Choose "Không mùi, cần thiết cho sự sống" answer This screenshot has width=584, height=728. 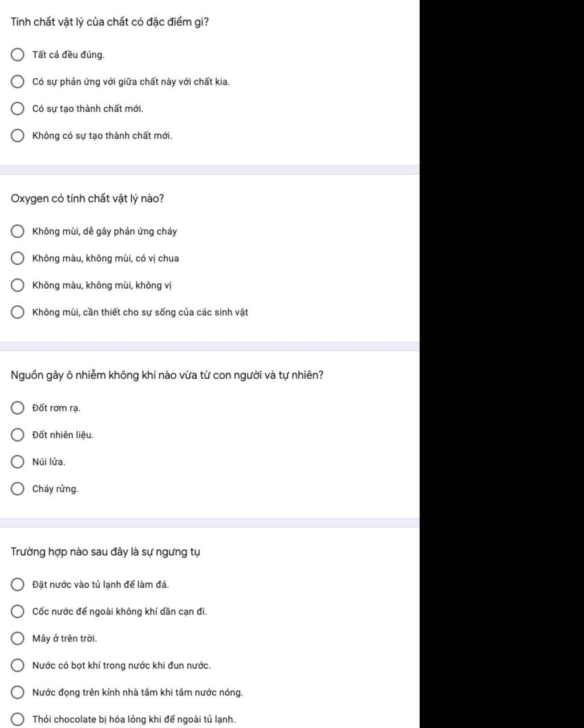(x=18, y=312)
